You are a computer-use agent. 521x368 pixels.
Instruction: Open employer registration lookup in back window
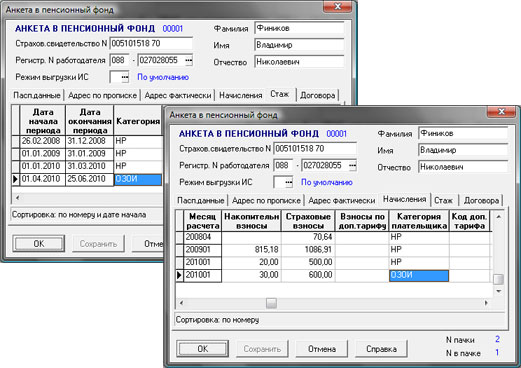pyautogui.click(x=188, y=60)
